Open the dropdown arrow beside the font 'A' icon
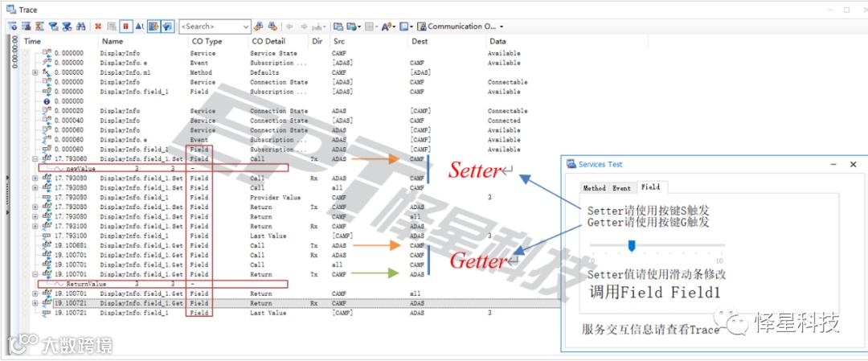 pyautogui.click(x=394, y=26)
